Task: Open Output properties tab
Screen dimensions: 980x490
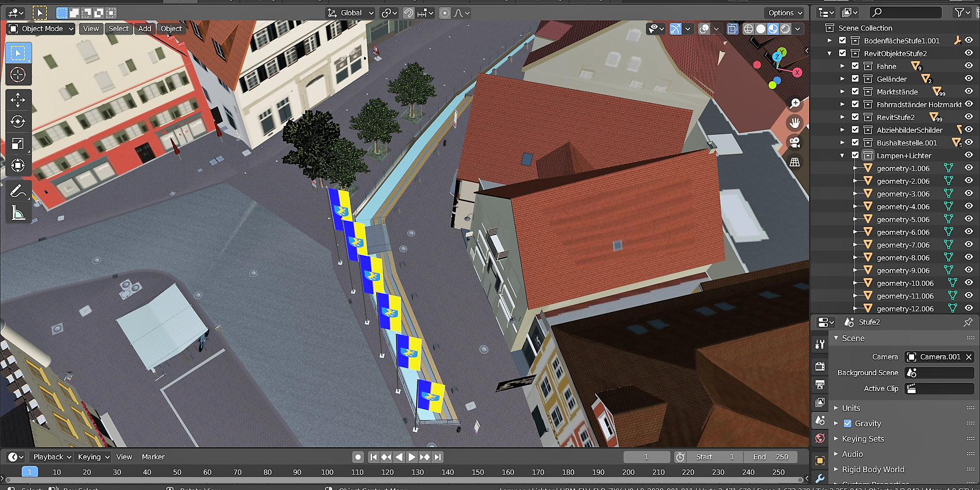Action: [x=820, y=384]
